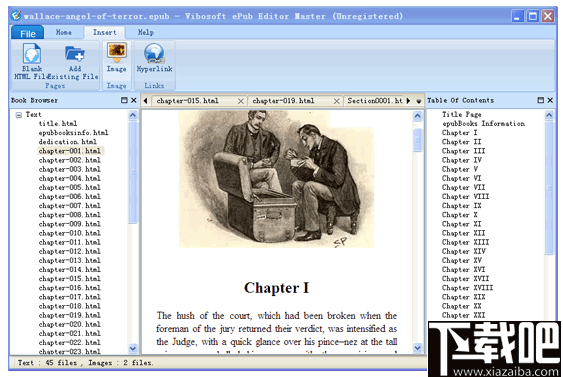The image size is (563, 377).
Task: Select chapter-003.html in Book Browser
Action: (x=70, y=169)
